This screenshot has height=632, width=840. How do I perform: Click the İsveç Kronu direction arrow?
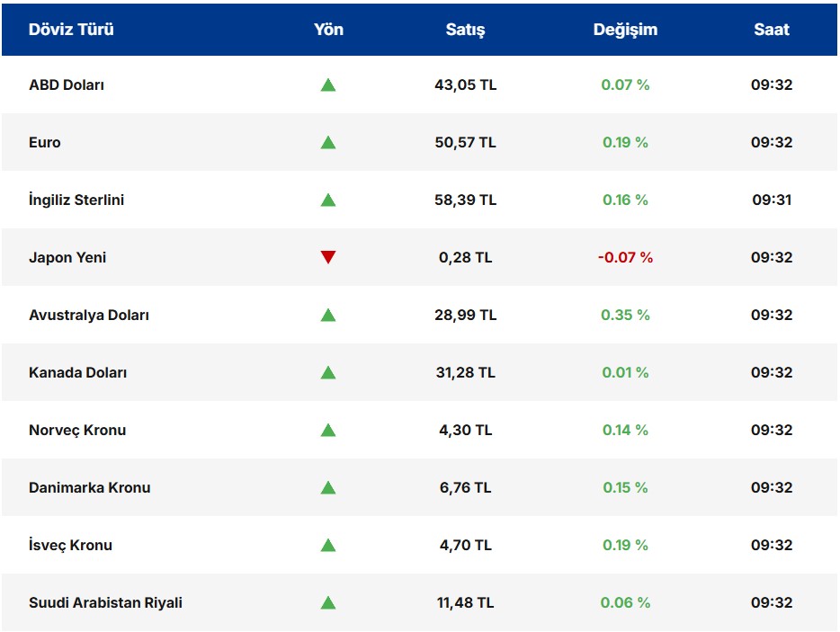[328, 546]
